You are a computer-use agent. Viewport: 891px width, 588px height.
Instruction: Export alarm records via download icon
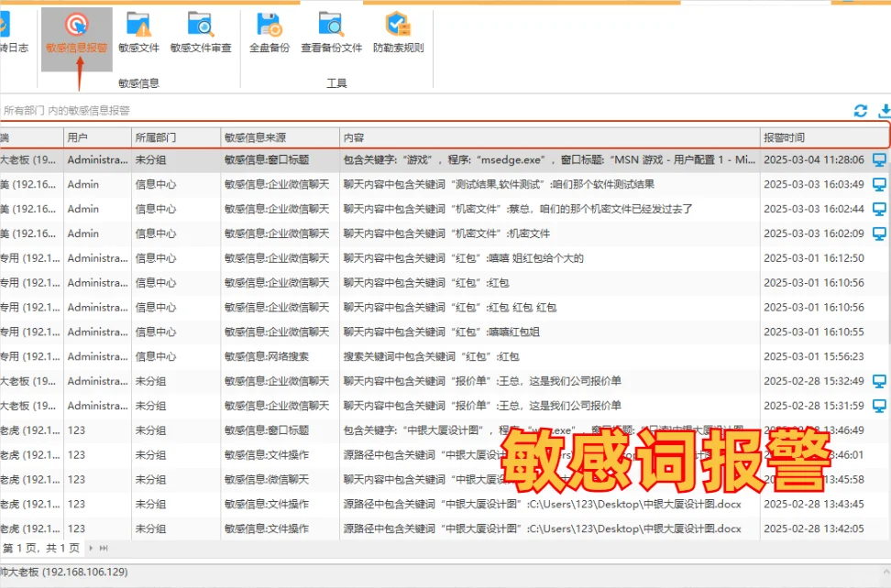pos(884,110)
